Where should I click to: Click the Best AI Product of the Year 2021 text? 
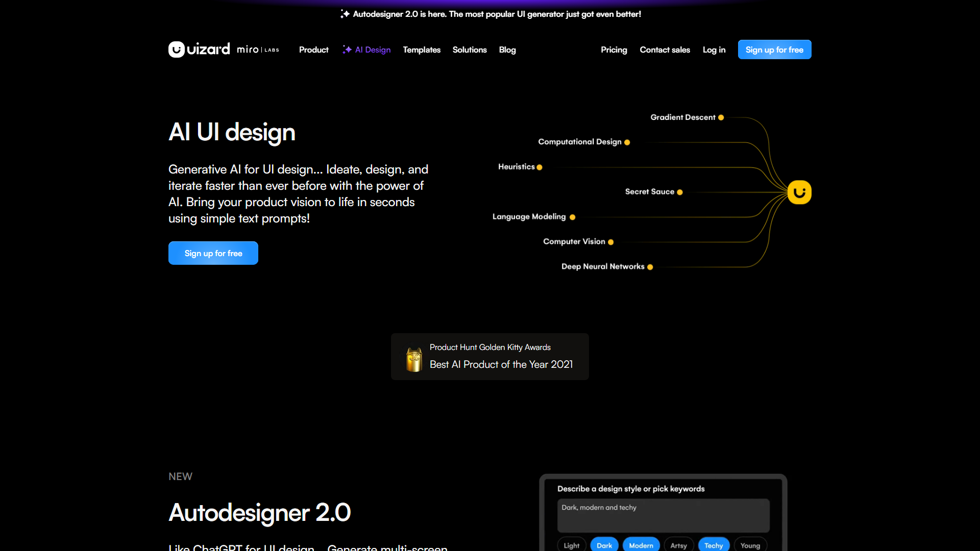pos(501,364)
